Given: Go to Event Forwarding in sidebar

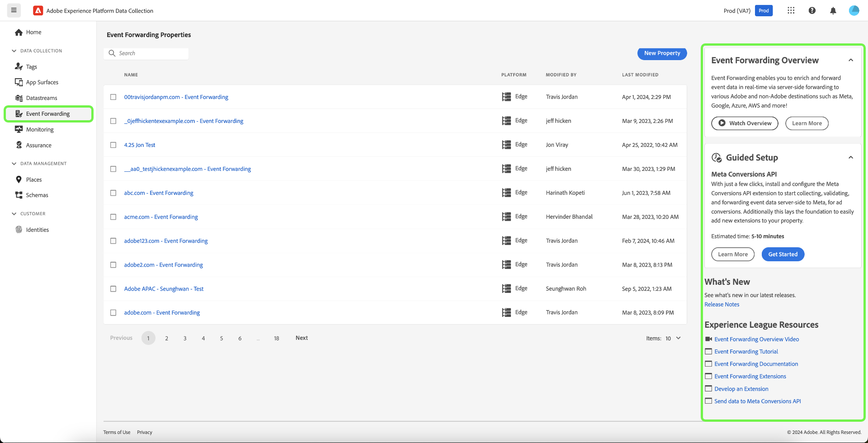Looking at the screenshot, I should tap(48, 114).
